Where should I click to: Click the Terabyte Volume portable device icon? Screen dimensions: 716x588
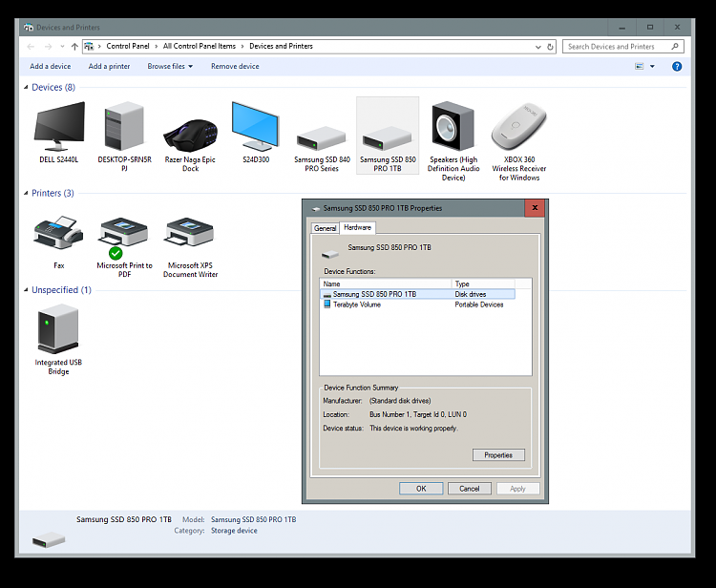click(x=326, y=304)
